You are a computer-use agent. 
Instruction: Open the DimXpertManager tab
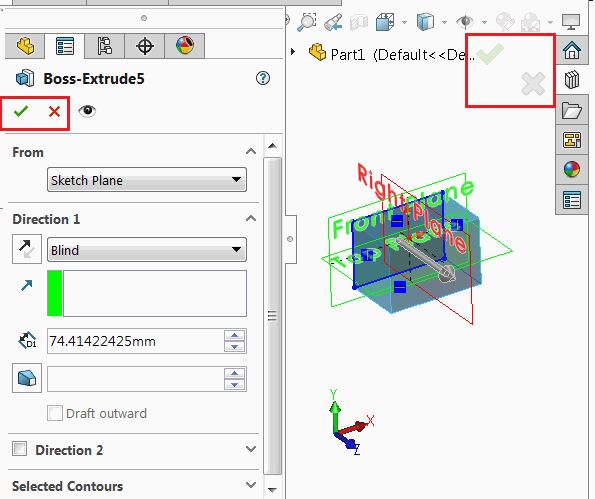pyautogui.click(x=145, y=46)
